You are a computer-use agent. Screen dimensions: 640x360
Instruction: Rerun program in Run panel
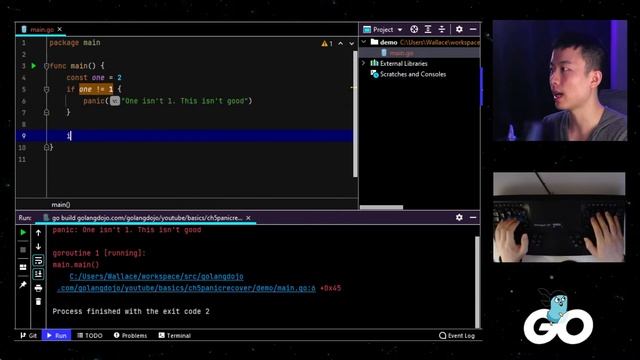[x=23, y=232]
